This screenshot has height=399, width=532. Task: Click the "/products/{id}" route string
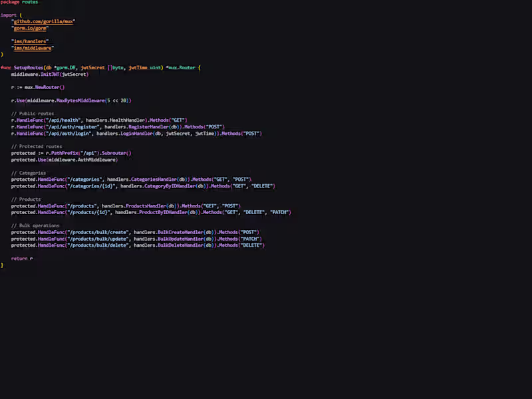88,212
